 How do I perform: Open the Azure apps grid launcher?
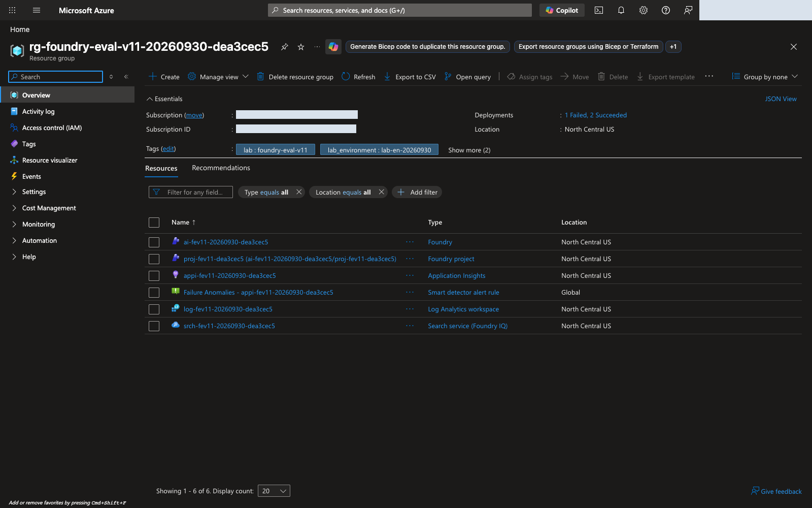[12, 10]
